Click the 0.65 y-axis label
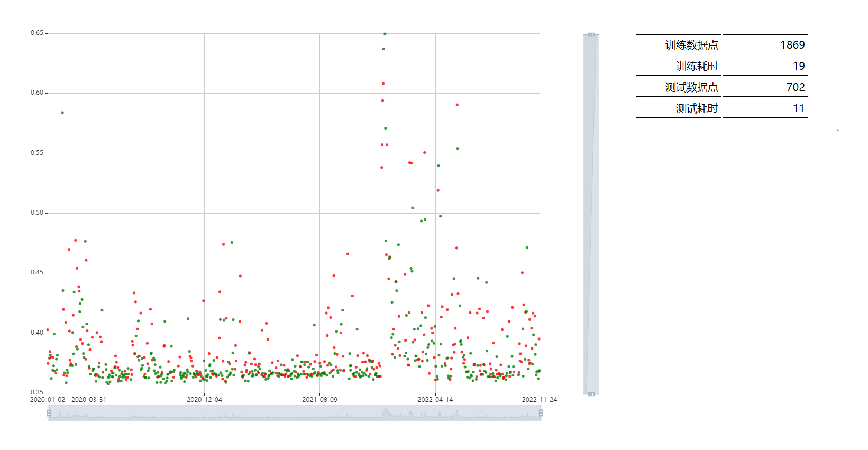Screen dimensions: 868x450 [x=37, y=33]
